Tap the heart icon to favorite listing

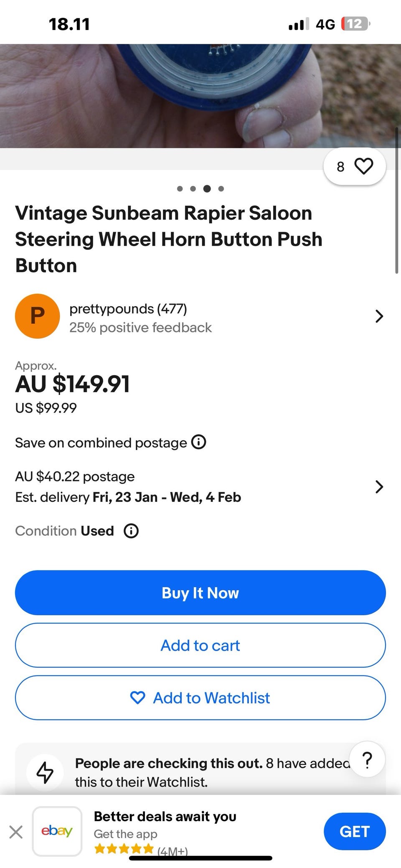(363, 166)
